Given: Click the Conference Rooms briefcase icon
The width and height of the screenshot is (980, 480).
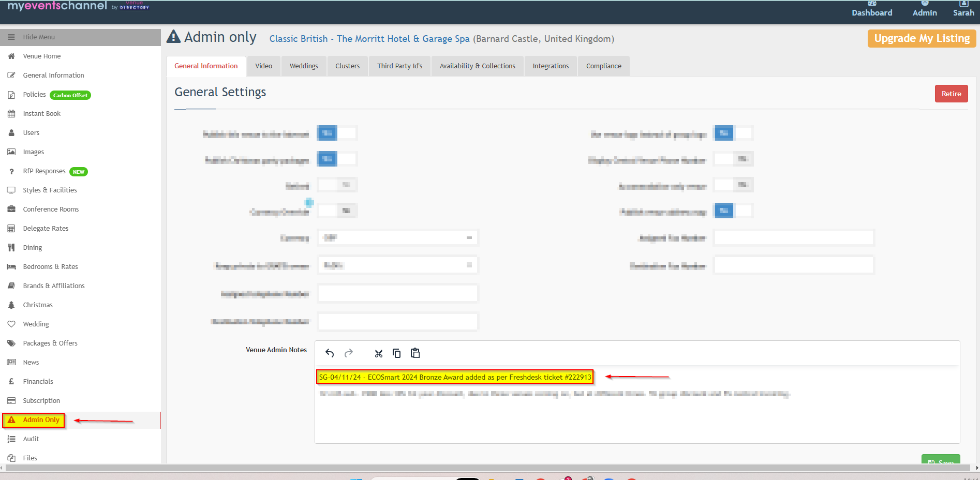Looking at the screenshot, I should click(11, 209).
